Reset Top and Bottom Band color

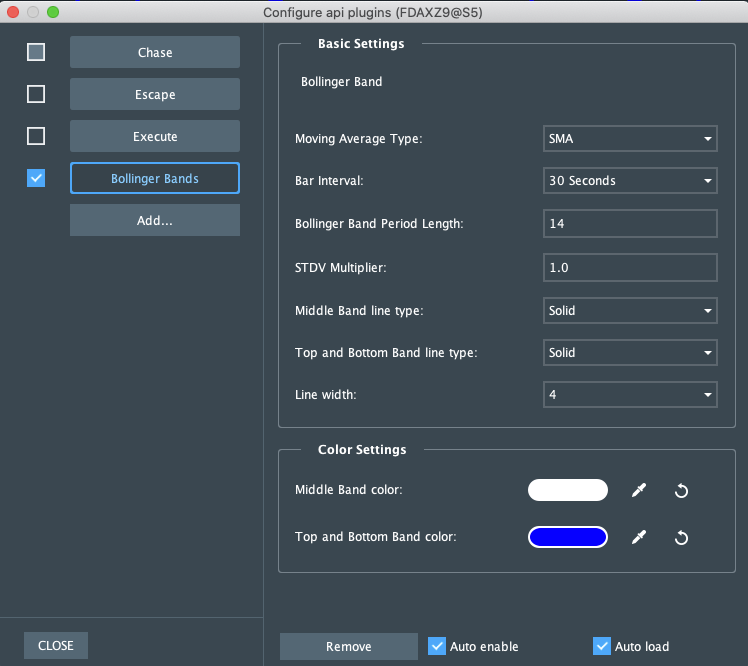(681, 538)
